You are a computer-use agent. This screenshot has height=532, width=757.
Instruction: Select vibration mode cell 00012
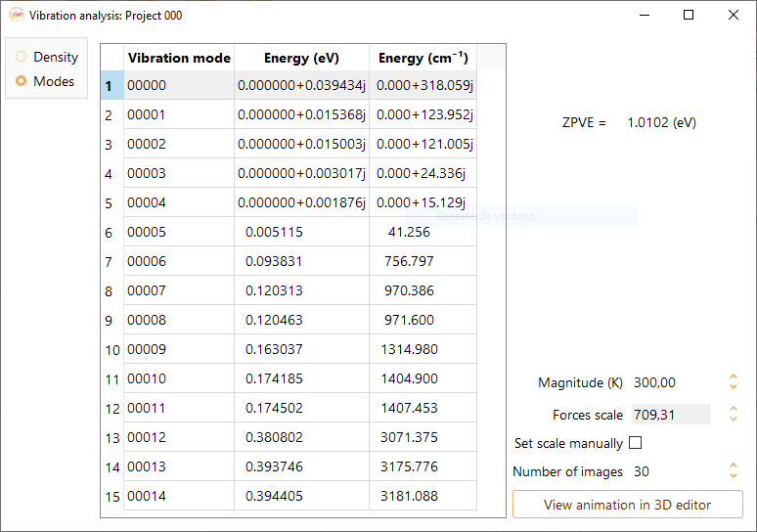pyautogui.click(x=179, y=437)
